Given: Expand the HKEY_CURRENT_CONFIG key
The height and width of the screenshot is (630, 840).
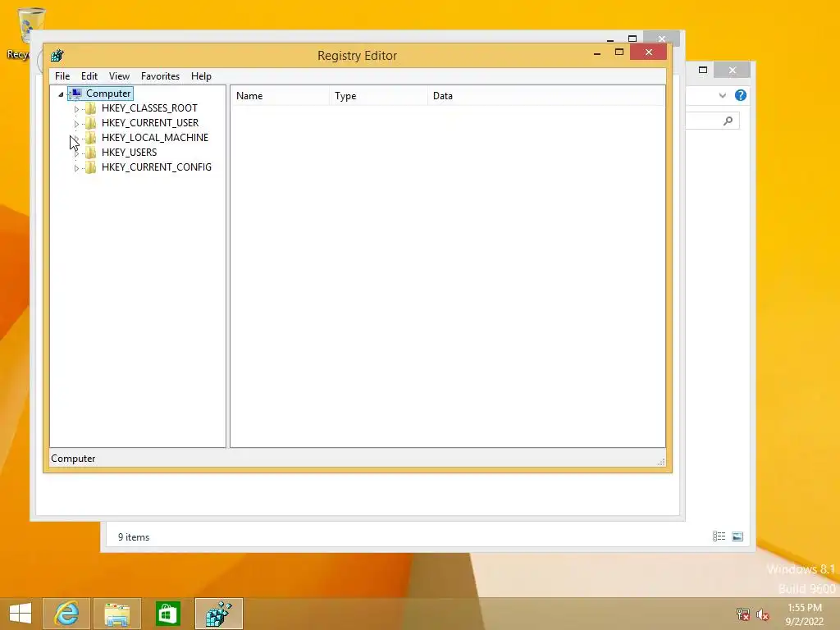Looking at the screenshot, I should click(x=76, y=168).
